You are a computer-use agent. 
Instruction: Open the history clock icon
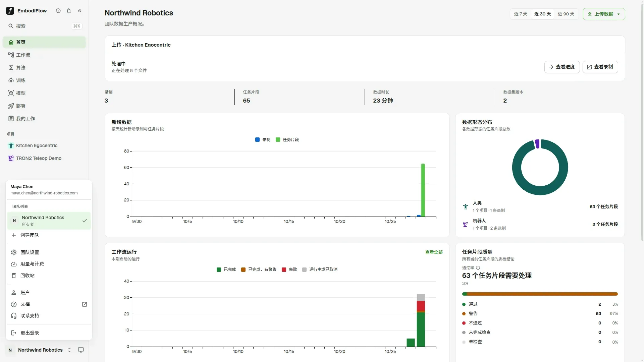(x=58, y=11)
